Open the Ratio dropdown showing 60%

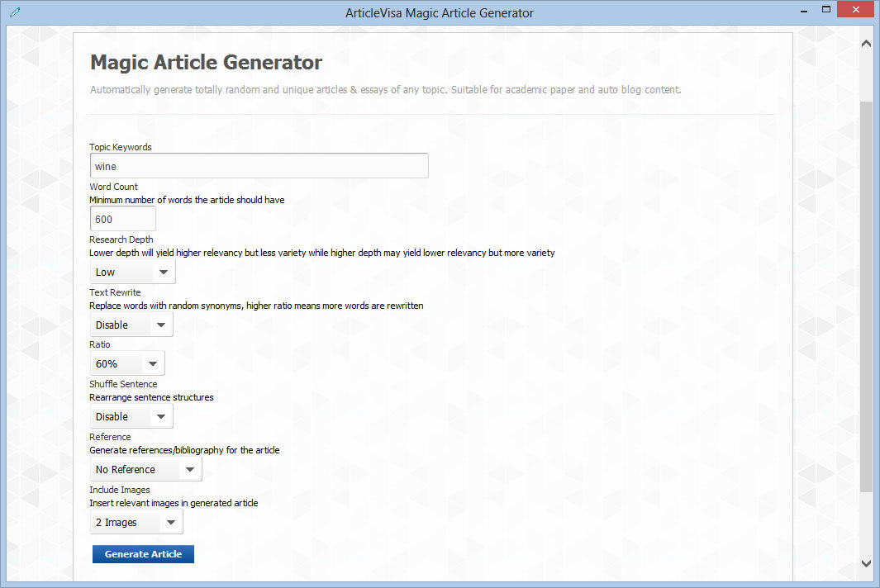click(x=127, y=363)
